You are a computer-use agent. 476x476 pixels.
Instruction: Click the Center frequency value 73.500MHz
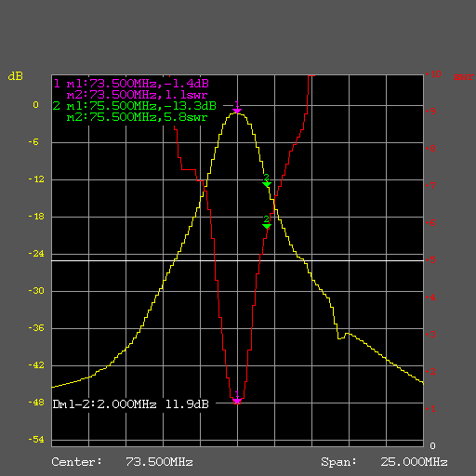(x=159, y=462)
